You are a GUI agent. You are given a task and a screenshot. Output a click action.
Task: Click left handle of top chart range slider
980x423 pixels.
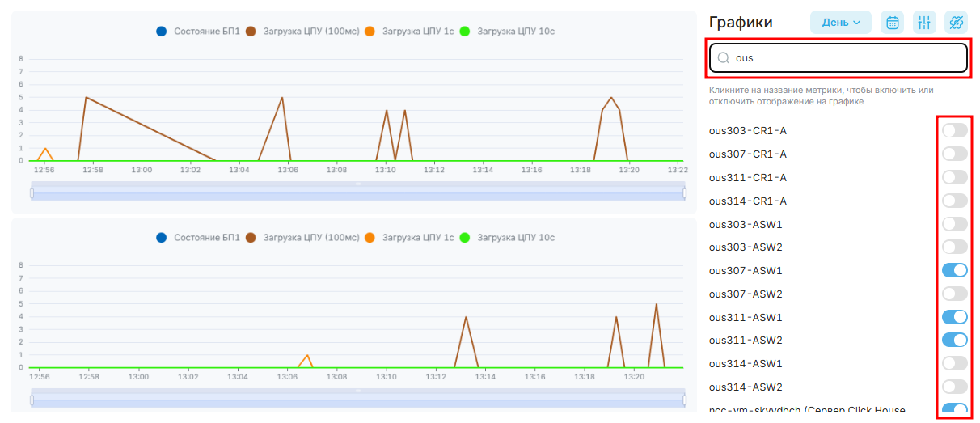pos(32,193)
